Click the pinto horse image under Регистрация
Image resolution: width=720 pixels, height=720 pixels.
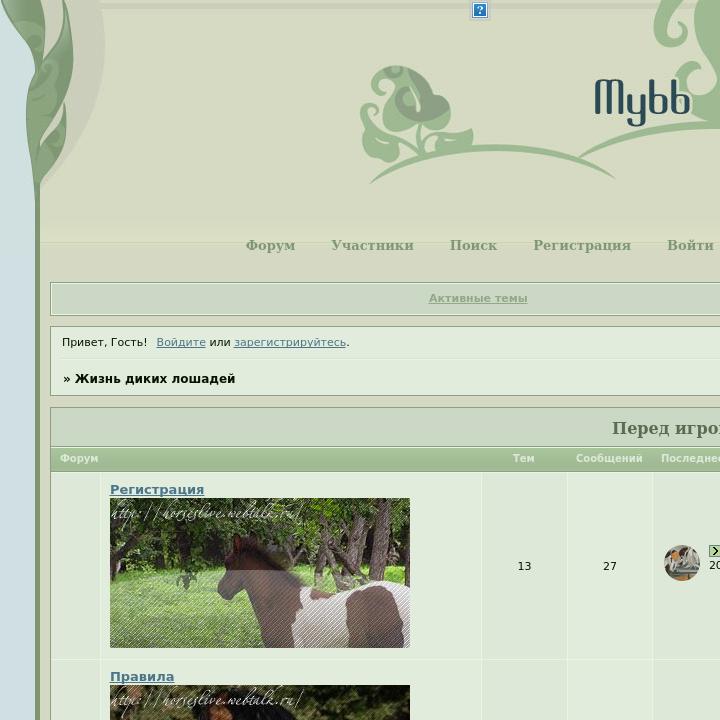pyautogui.click(x=260, y=573)
